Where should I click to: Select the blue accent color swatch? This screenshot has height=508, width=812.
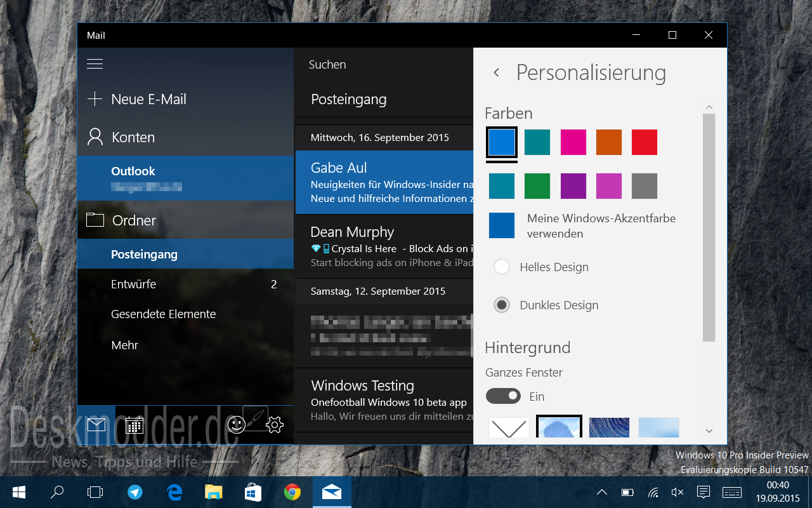502,142
